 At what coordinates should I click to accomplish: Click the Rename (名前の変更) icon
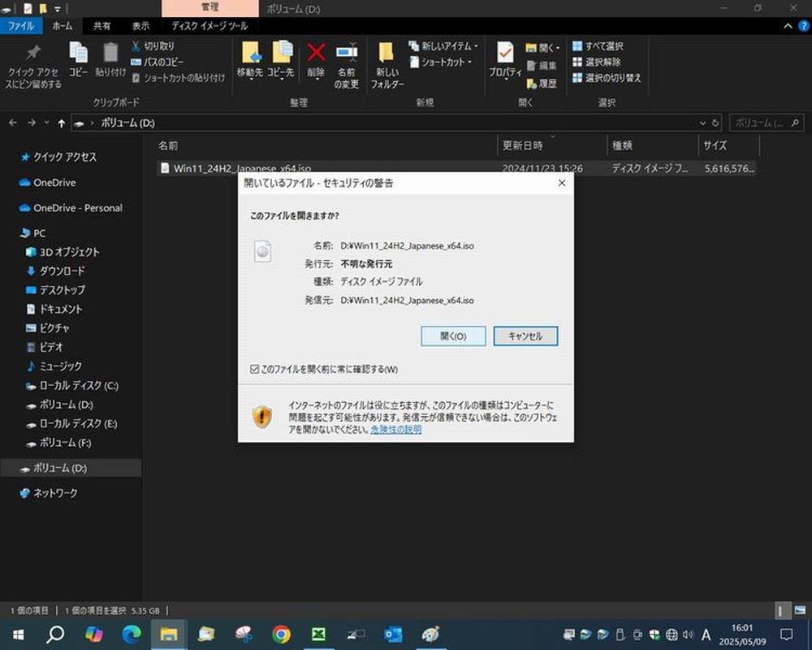pyautogui.click(x=347, y=53)
